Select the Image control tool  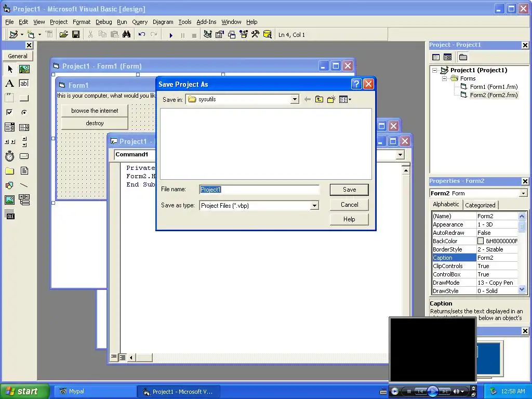tap(10, 200)
